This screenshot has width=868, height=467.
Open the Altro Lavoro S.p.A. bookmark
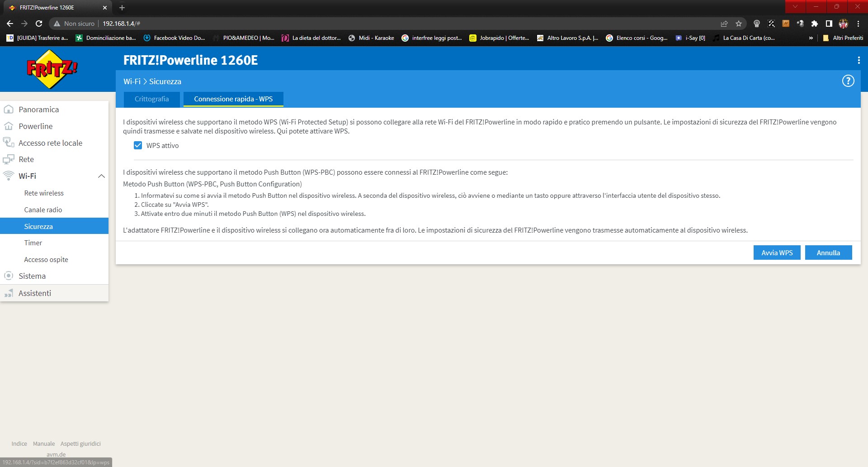pyautogui.click(x=567, y=38)
